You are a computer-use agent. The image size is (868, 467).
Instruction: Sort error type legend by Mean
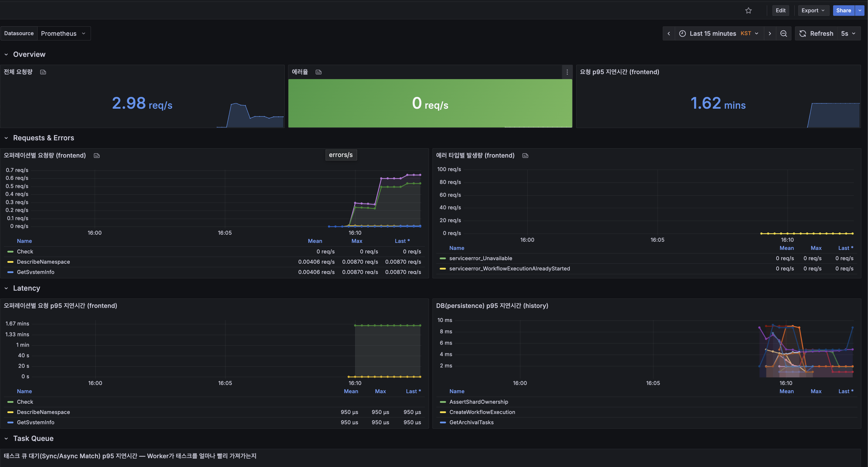pos(786,248)
